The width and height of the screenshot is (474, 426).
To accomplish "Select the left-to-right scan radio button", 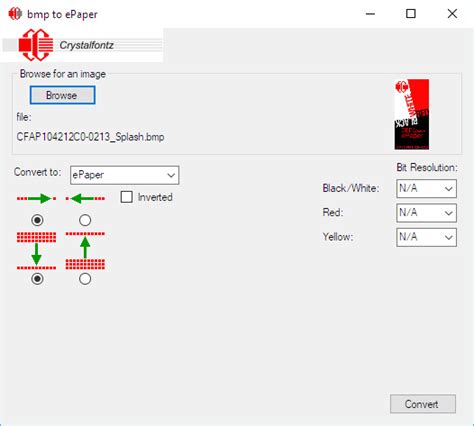I will pos(37,220).
